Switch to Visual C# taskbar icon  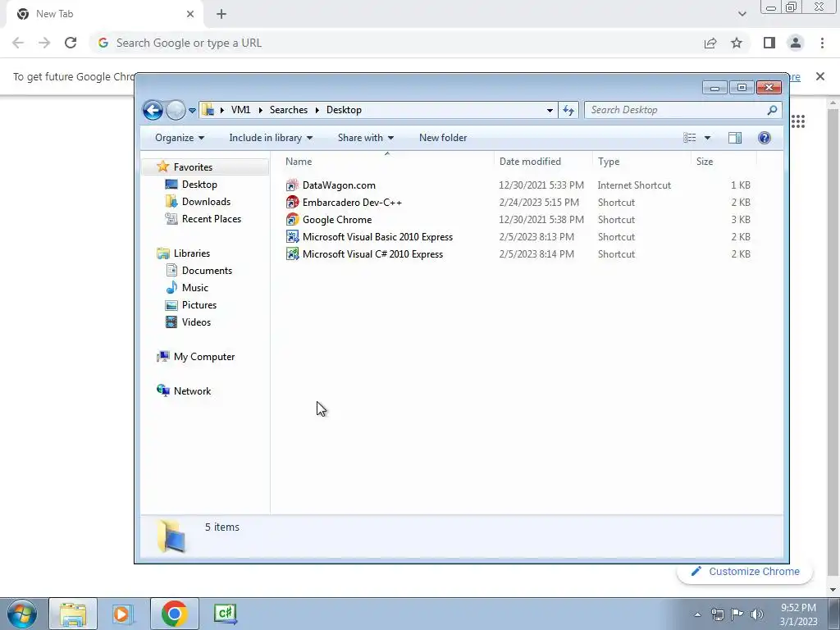click(x=225, y=614)
